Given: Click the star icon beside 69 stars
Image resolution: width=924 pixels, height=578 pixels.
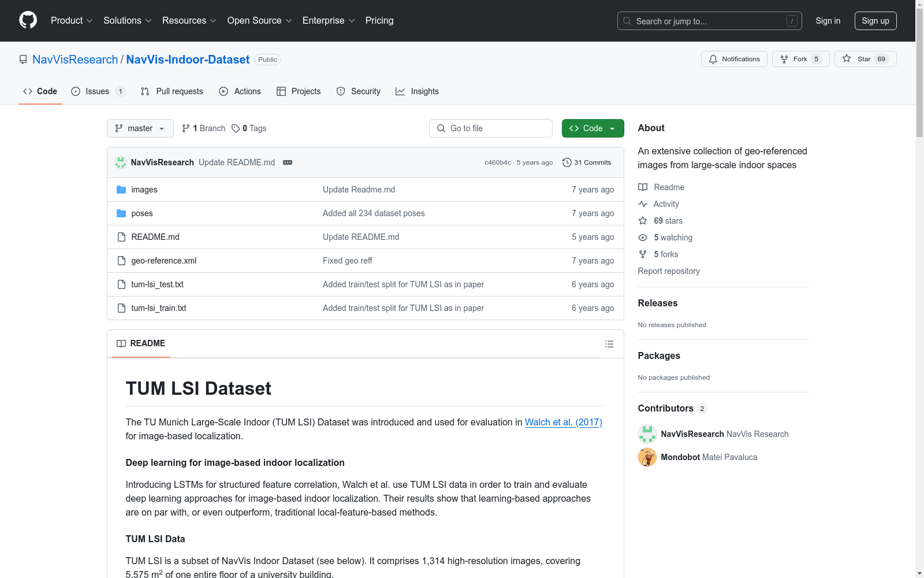Looking at the screenshot, I should [x=643, y=221].
